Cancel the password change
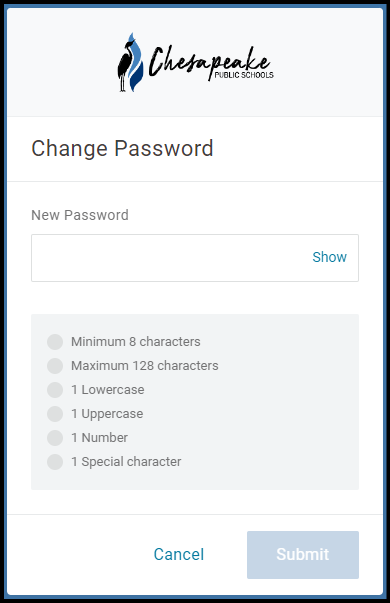This screenshot has height=603, width=390. pos(179,555)
